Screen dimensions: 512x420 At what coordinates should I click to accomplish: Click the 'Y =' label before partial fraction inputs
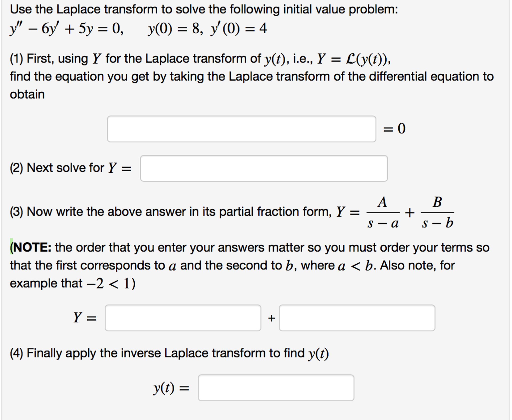pos(85,318)
